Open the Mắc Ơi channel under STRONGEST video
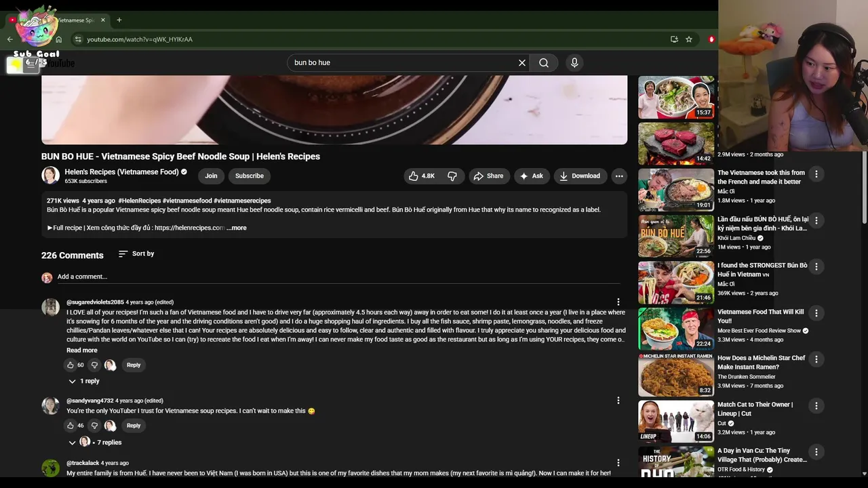Screen dimensions: 868x488 [726, 284]
